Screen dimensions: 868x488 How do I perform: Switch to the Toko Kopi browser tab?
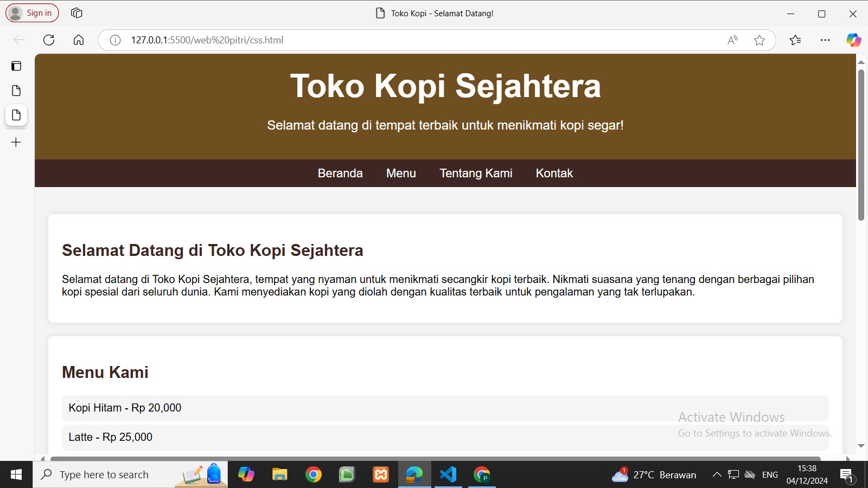(x=434, y=13)
